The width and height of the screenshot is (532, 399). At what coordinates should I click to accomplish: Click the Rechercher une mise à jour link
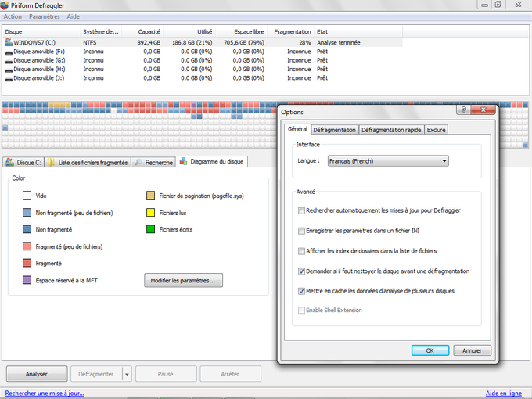[x=45, y=394]
